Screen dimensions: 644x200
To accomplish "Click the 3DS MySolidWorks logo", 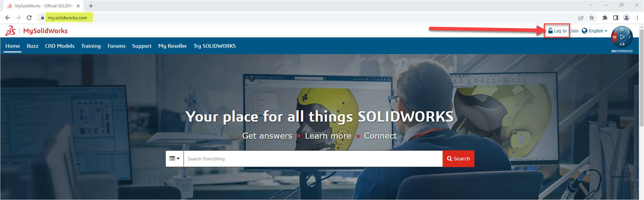I will (37, 31).
